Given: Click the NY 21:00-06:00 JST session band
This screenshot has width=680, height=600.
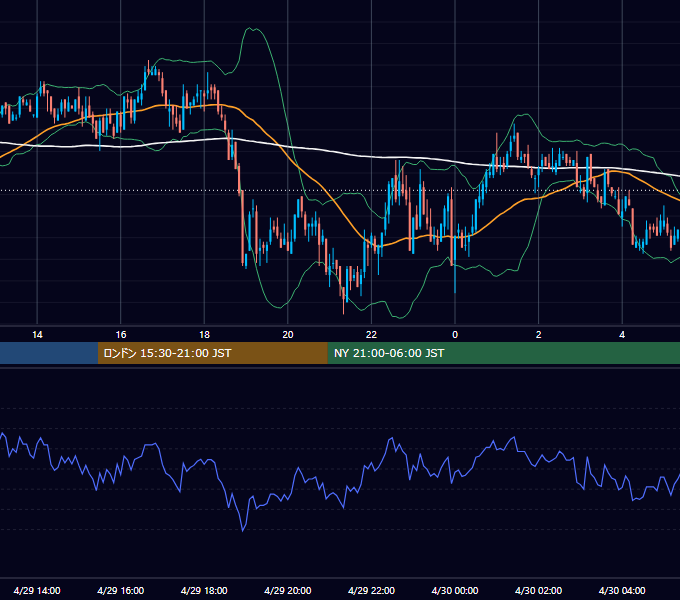Looking at the screenshot, I should tap(503, 353).
